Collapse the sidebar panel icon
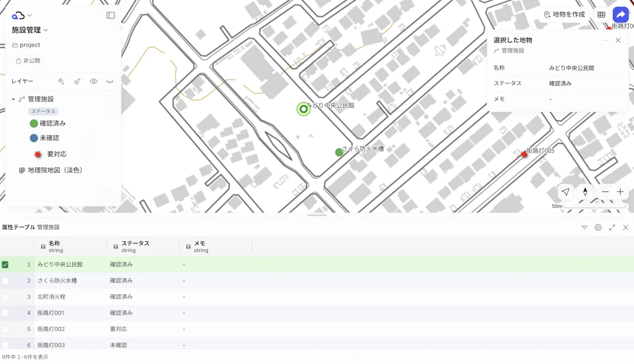634x364 pixels. point(110,15)
